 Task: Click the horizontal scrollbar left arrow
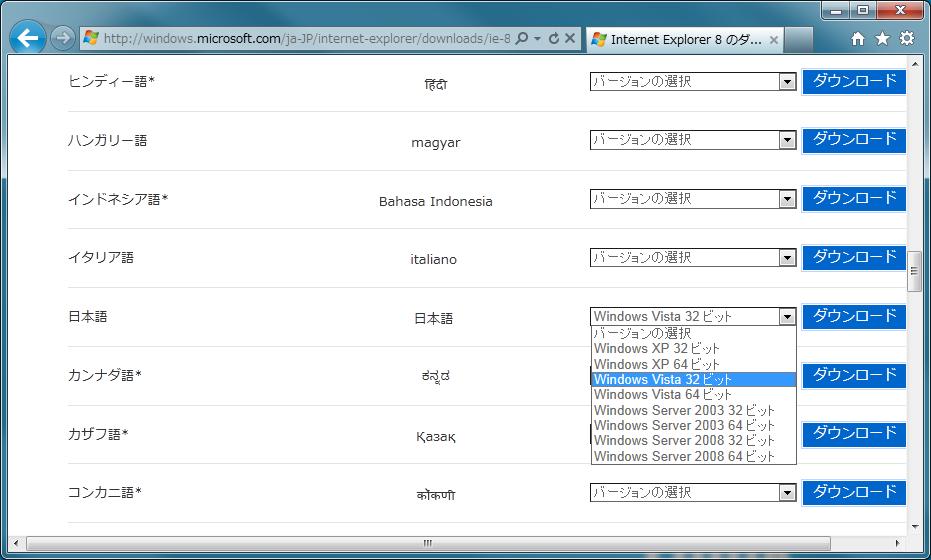[16, 543]
